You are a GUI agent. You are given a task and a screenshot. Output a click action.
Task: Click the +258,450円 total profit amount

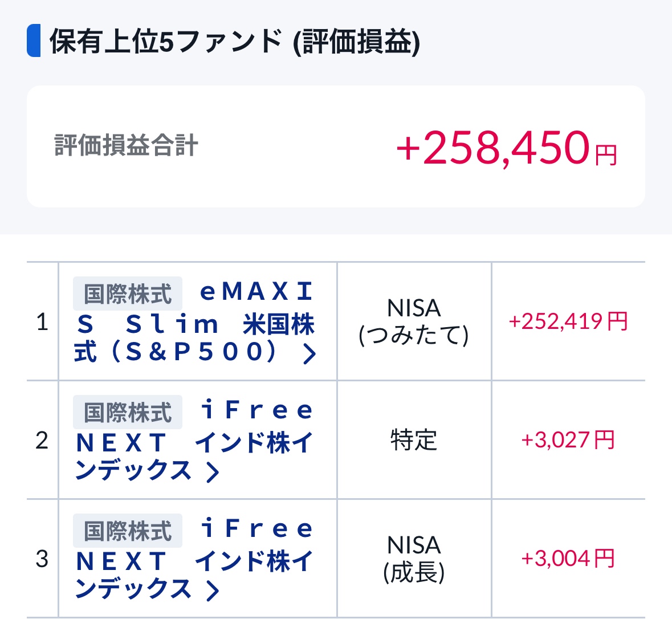pyautogui.click(x=507, y=148)
